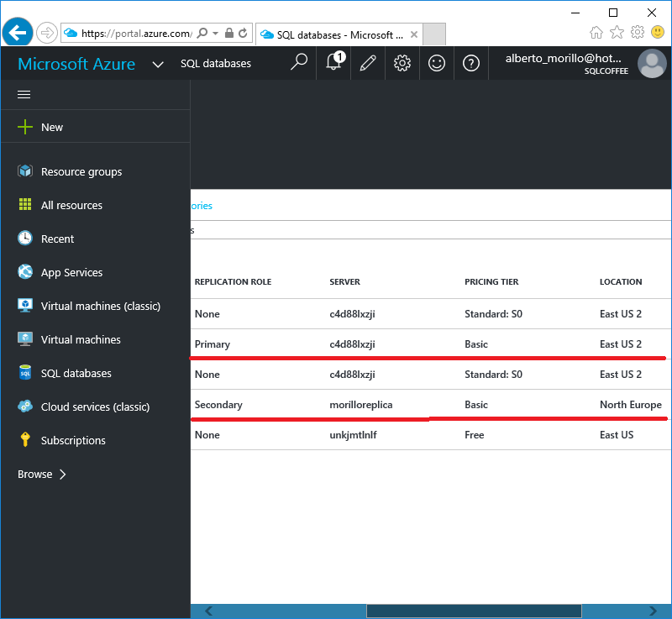Click the lock security icon in address bar

point(229,33)
